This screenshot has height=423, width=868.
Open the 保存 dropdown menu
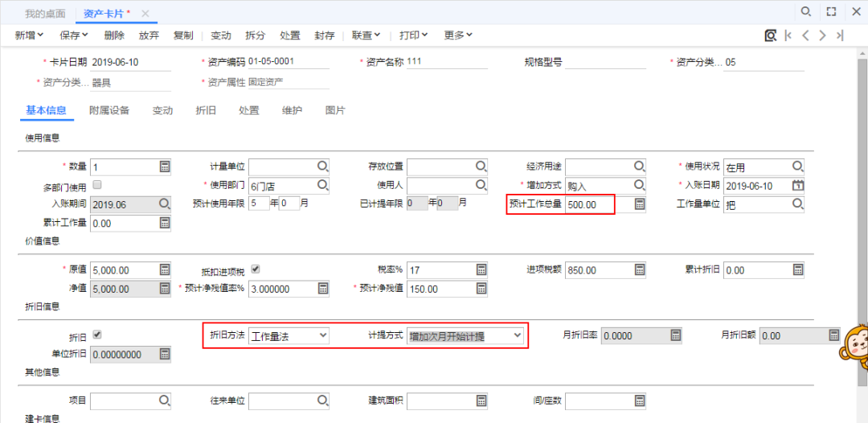click(x=74, y=35)
